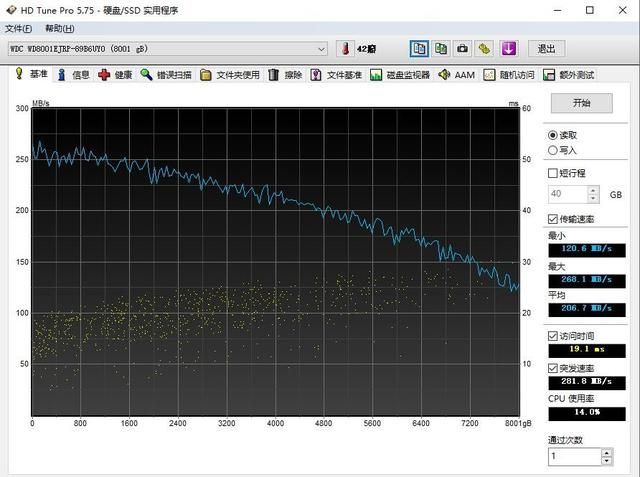
Task: Open the 信息 info tab
Action: click(x=73, y=75)
